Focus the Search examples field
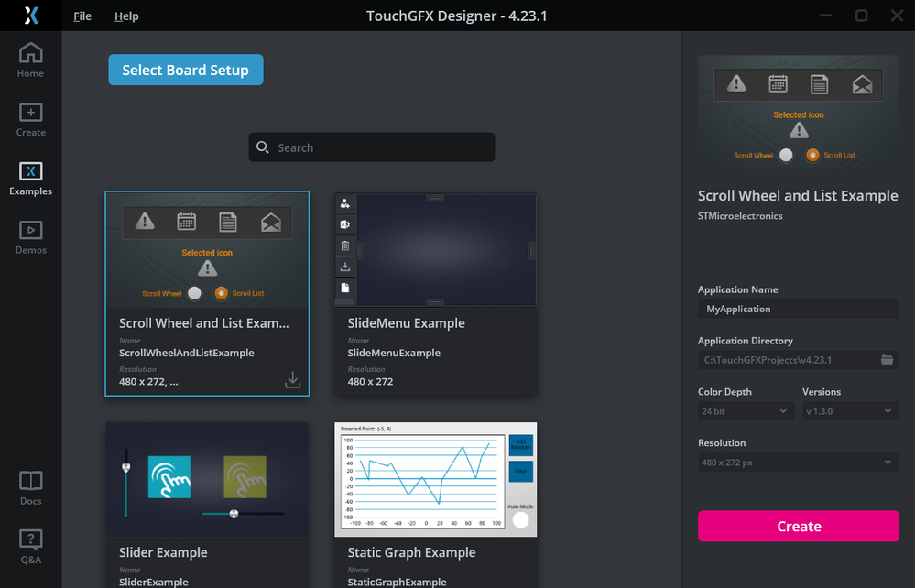 tap(372, 147)
